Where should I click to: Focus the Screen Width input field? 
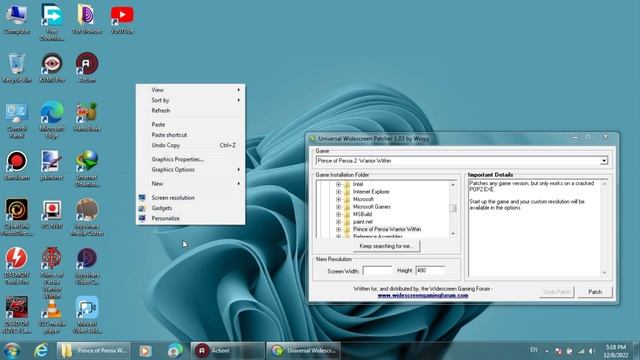tap(377, 271)
